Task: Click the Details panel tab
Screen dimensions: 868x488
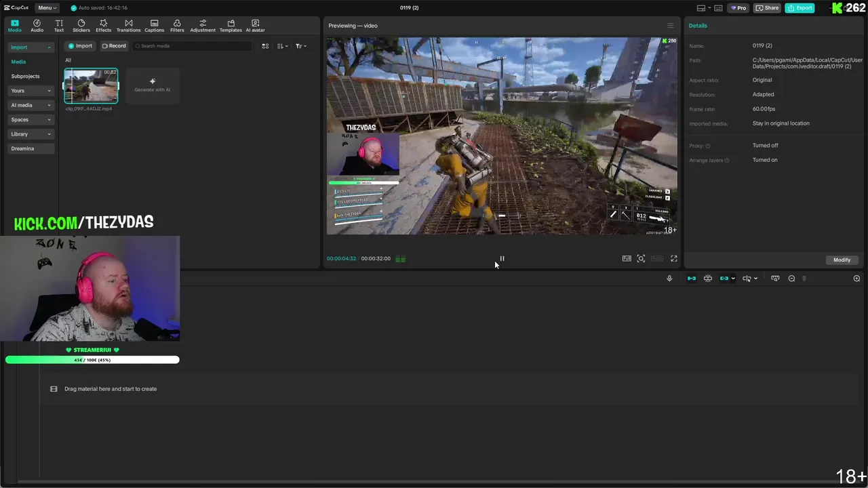Action: (698, 26)
